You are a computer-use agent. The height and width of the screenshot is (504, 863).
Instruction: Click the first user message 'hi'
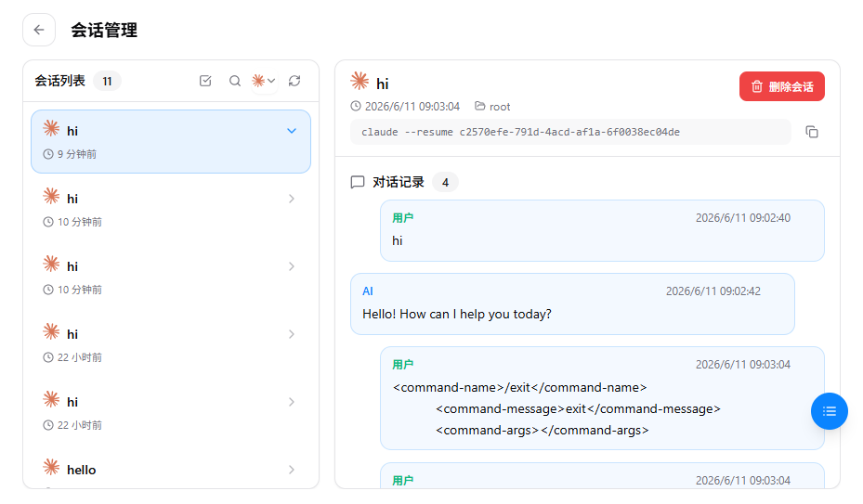click(x=398, y=241)
